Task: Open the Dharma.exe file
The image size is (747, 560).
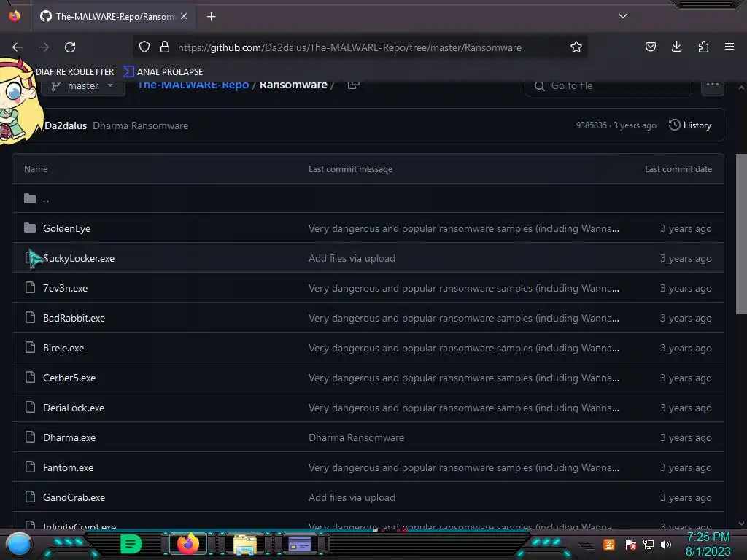Action: [x=69, y=438]
